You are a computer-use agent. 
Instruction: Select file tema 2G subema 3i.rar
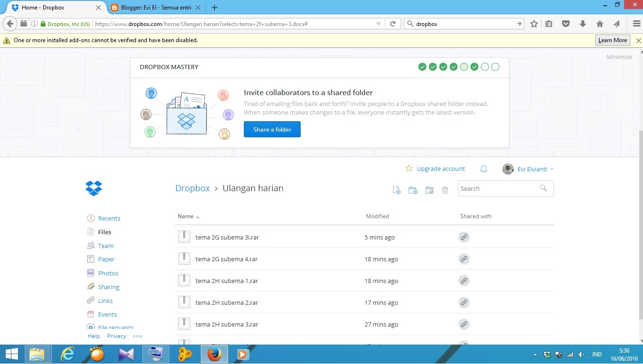pyautogui.click(x=227, y=237)
